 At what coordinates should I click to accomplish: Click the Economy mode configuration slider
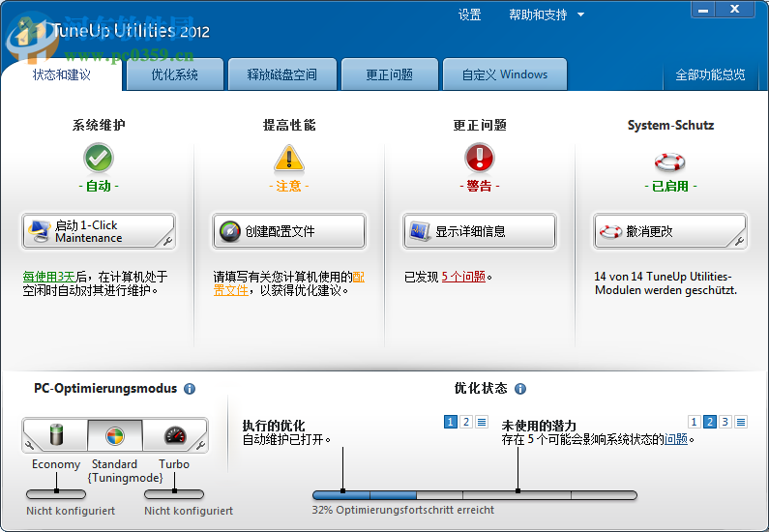click(x=56, y=493)
